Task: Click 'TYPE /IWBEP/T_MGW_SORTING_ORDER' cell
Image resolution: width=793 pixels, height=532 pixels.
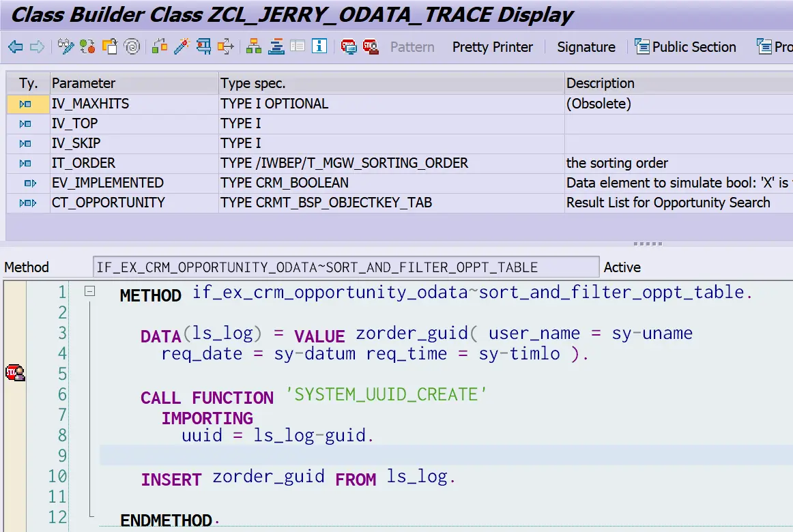Action: [x=392, y=163]
